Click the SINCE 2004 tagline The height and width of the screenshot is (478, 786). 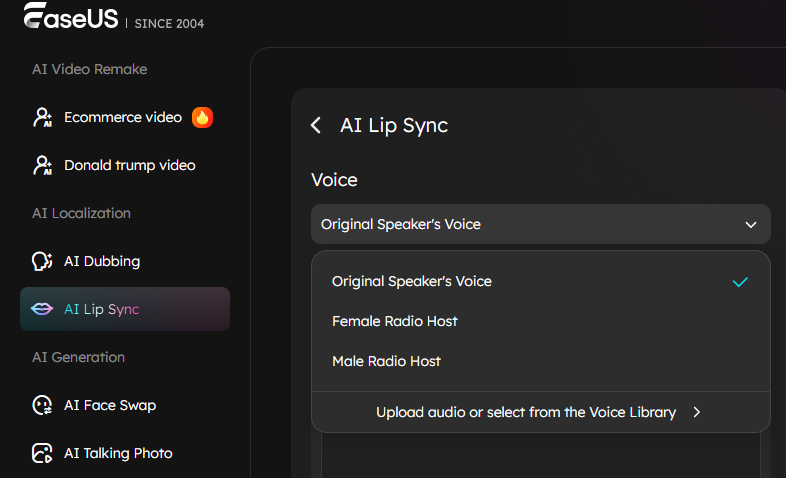coord(169,24)
